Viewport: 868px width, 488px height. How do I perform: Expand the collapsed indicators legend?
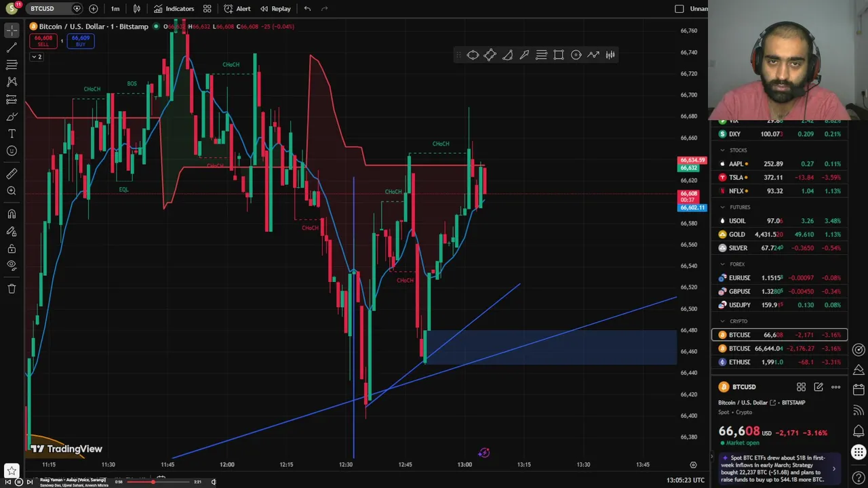click(37, 57)
